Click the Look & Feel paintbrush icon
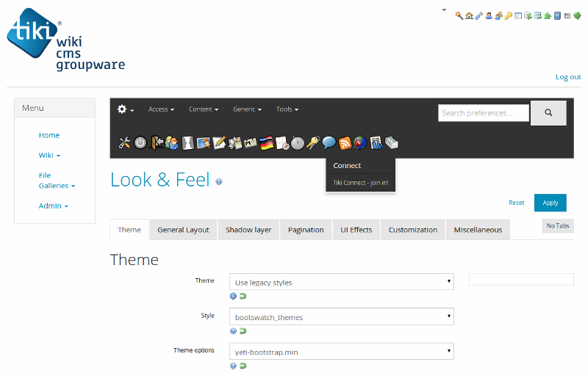The image size is (588, 373). click(x=204, y=142)
